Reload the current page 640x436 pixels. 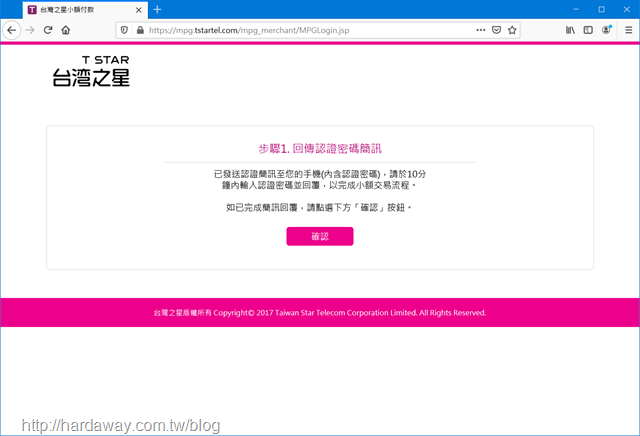pos(48,30)
